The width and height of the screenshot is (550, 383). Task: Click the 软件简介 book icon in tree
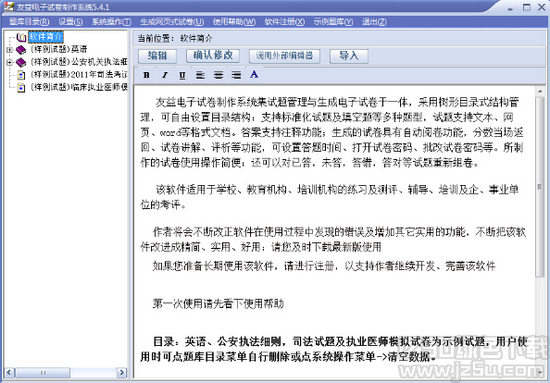tap(21, 37)
